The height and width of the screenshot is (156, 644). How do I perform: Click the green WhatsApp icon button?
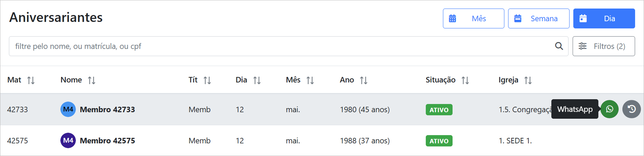(x=609, y=109)
